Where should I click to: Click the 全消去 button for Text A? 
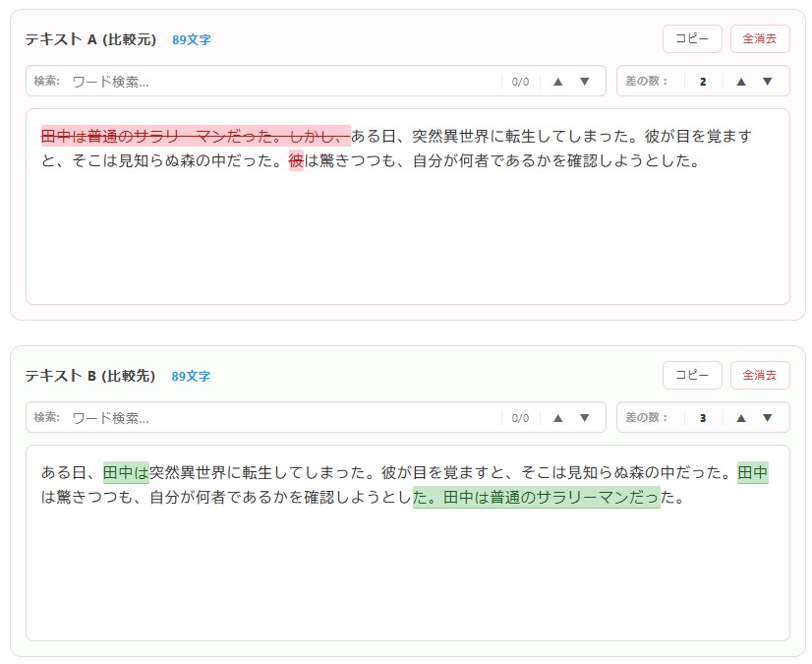click(758, 38)
